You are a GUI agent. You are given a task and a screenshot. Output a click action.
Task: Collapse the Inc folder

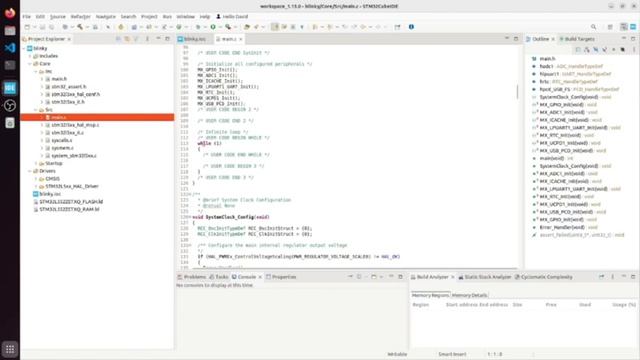click(x=36, y=71)
